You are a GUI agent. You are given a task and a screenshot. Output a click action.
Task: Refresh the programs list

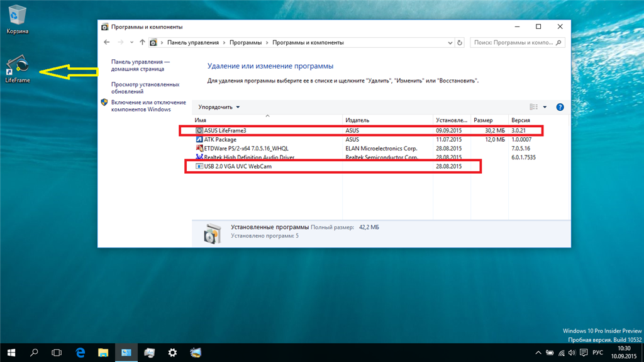click(460, 43)
